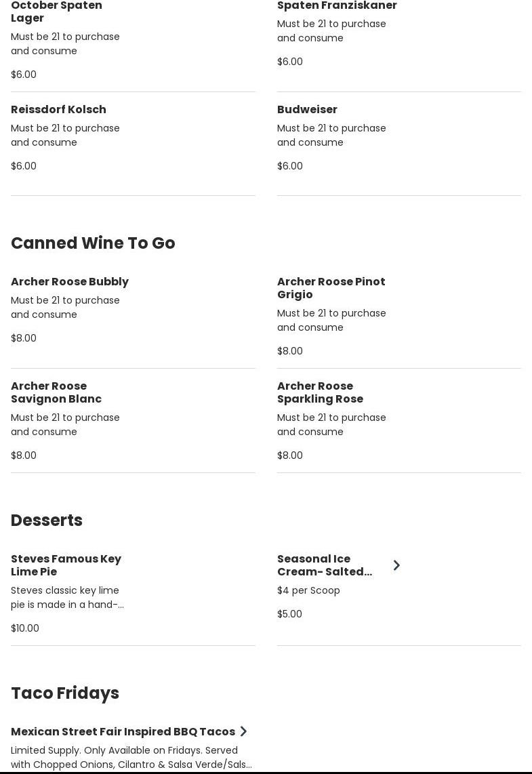The image size is (532, 774).
Task: Click Mexican Street Fair Inspired BBQ Tacos title
Action: click(123, 732)
